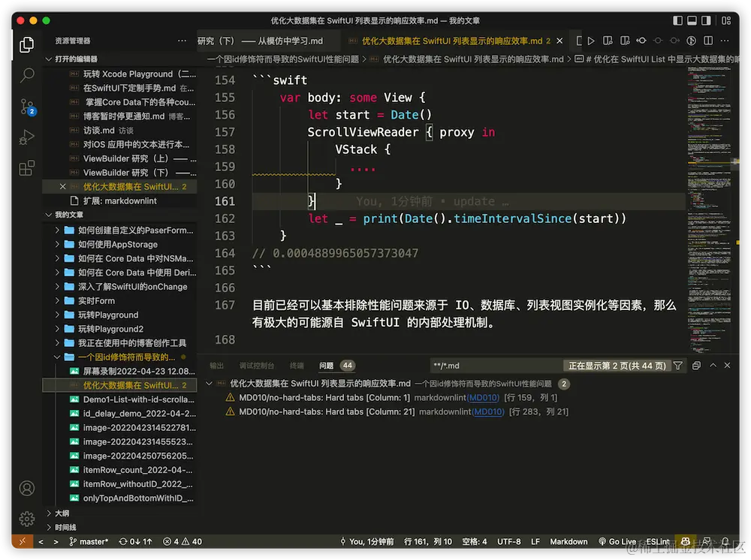Open the Run and Debug view
This screenshot has height=560, width=751.
pos(27,137)
